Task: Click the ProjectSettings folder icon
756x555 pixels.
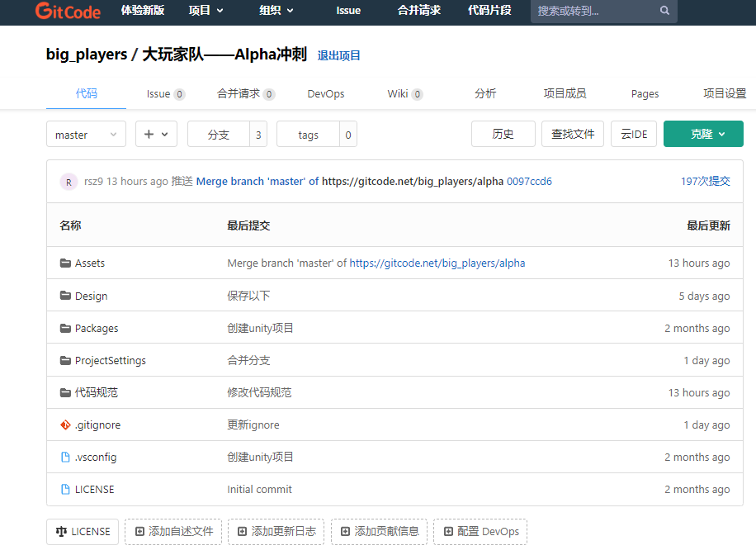Action: (x=65, y=361)
